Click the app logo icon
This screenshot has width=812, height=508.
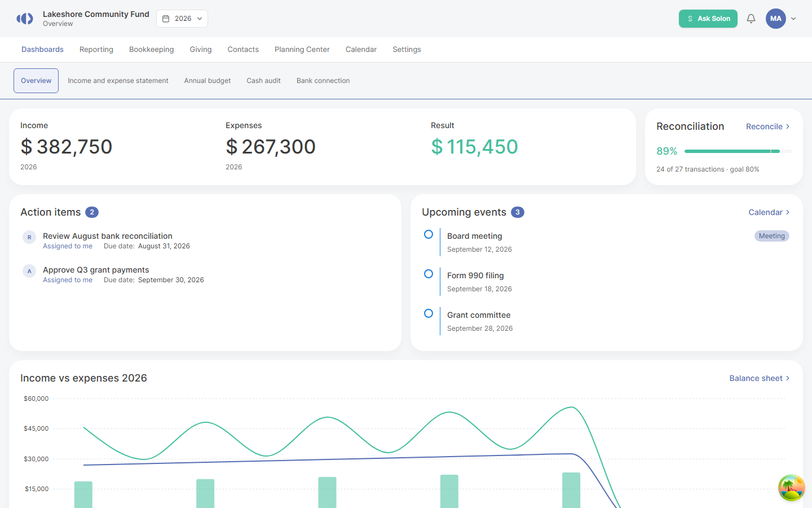pos(25,19)
